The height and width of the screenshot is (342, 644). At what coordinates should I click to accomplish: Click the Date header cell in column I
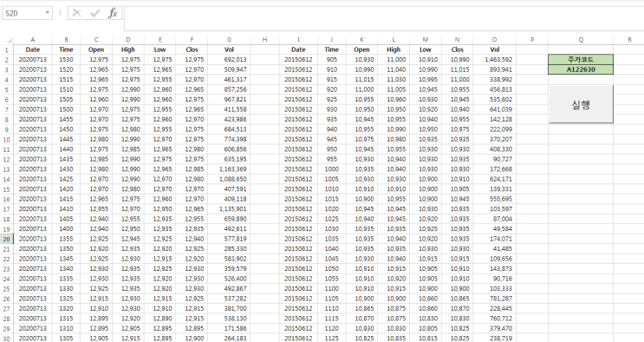click(x=298, y=49)
